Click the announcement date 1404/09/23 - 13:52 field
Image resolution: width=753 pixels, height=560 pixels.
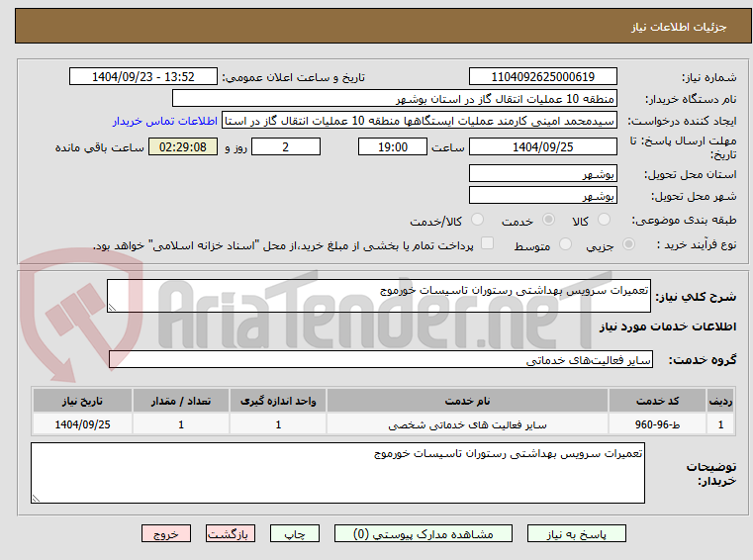(143, 76)
